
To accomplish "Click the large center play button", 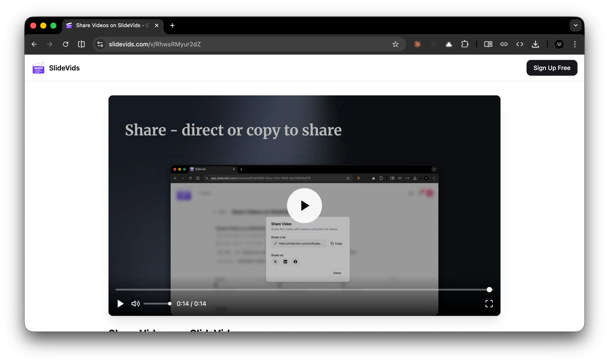I will [x=304, y=206].
